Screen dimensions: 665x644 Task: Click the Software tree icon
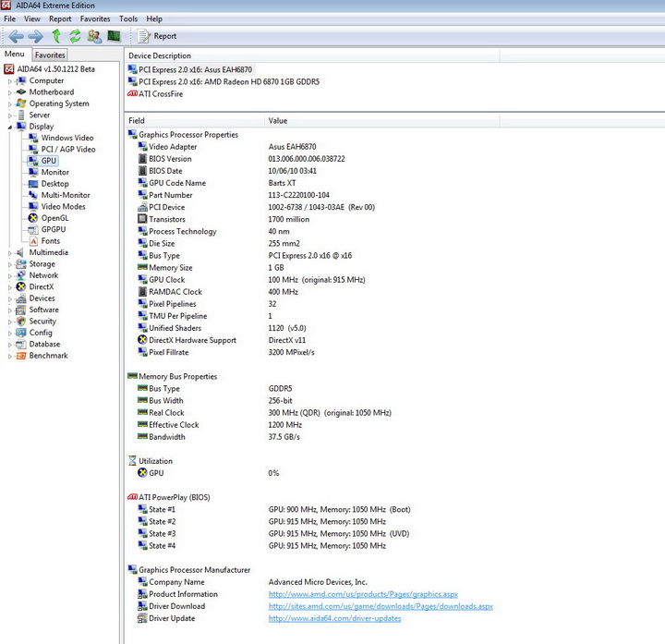[x=20, y=310]
